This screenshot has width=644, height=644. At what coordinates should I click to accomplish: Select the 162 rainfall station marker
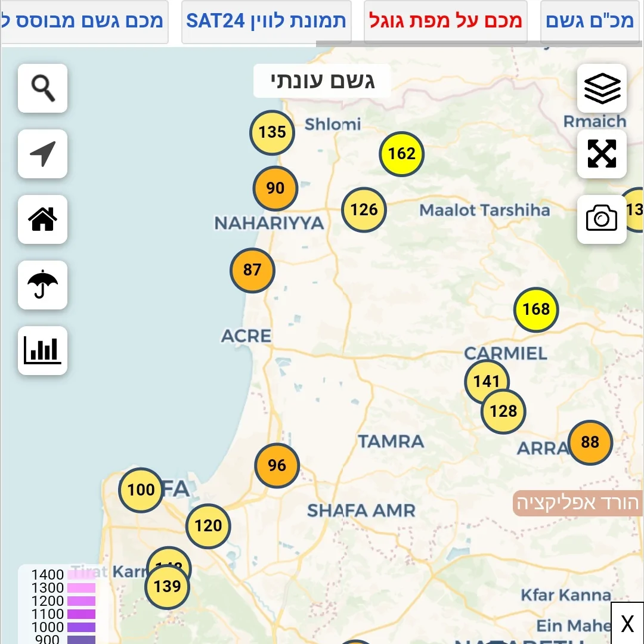coord(401,154)
